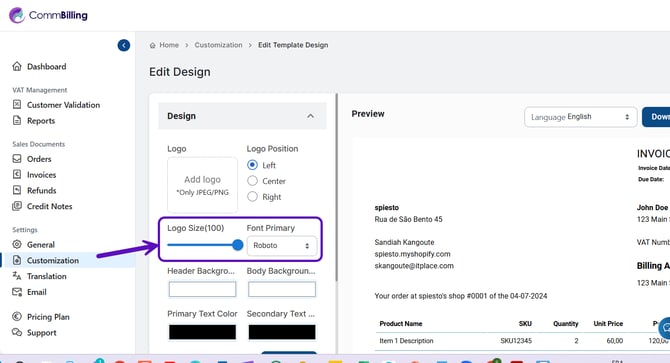Click the Refunds icon in Sales Documents

coord(17,190)
